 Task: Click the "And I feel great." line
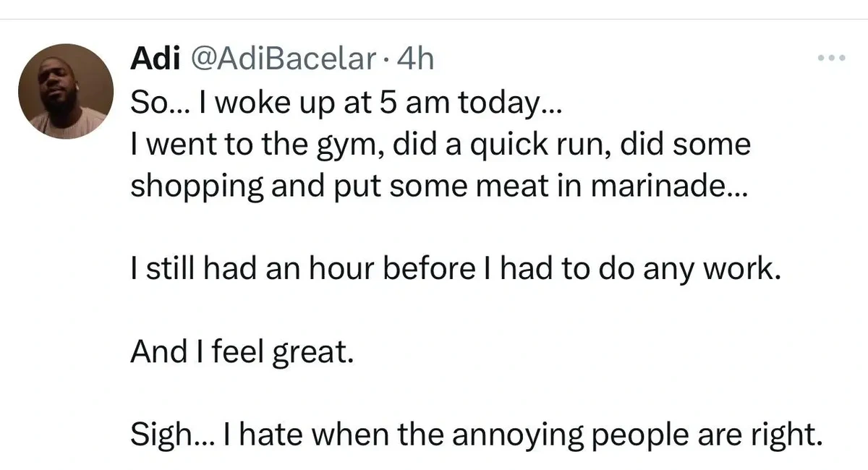click(242, 352)
